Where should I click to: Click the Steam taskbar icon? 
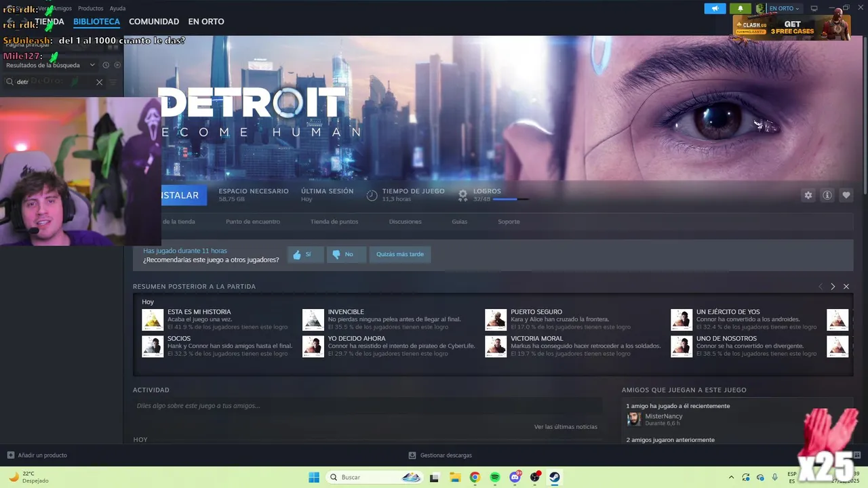[555, 477]
